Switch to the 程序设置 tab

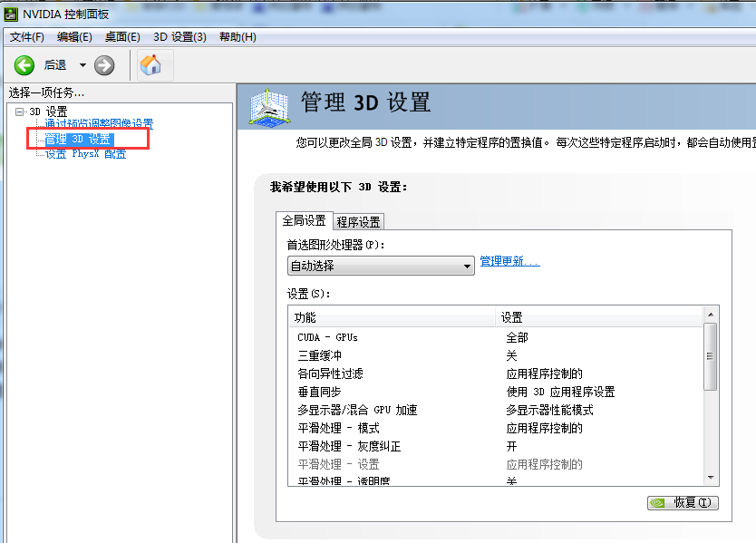point(358,222)
